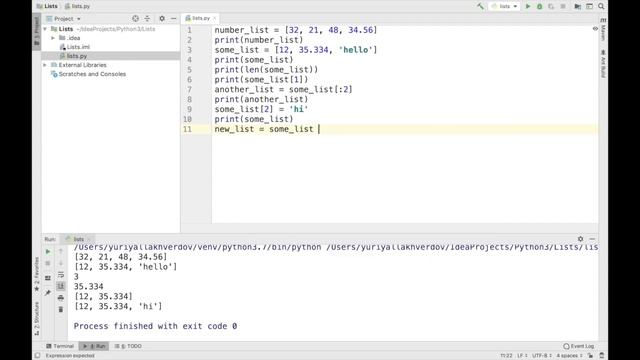640x360 pixels.
Task: Expand External Libraries node
Action: coord(45,65)
